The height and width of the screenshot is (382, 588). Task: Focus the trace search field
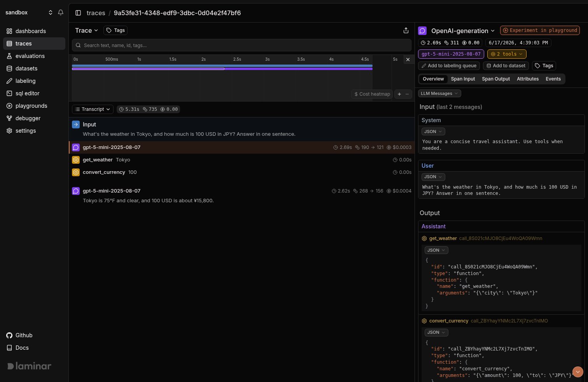pyautogui.click(x=241, y=45)
